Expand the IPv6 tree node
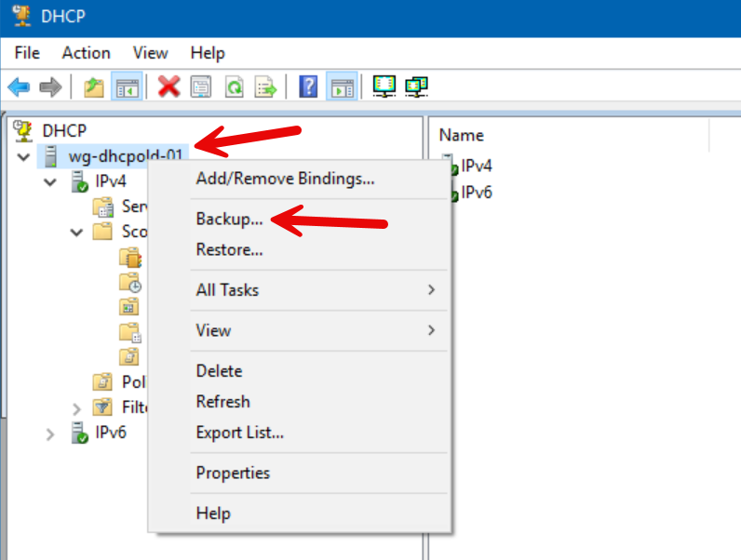Screen dimensions: 741x560 (50, 433)
